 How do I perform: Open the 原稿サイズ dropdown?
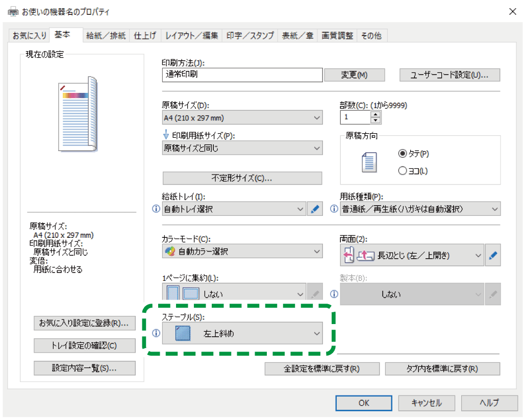point(242,118)
